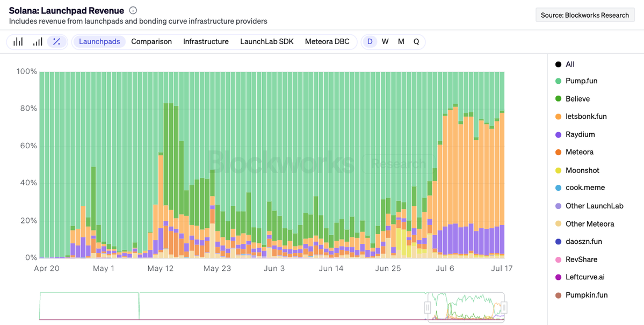Click the 40% y-axis label

[28, 183]
